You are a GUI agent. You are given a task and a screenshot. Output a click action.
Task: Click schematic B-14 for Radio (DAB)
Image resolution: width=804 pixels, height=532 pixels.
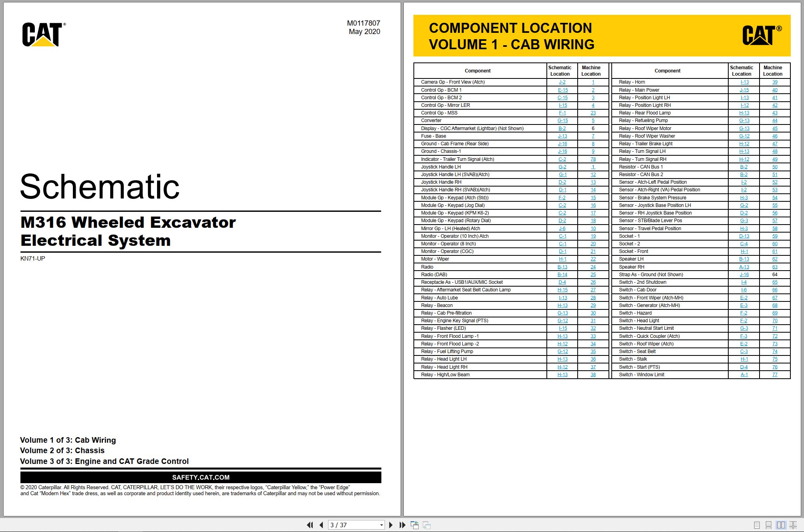(x=562, y=275)
